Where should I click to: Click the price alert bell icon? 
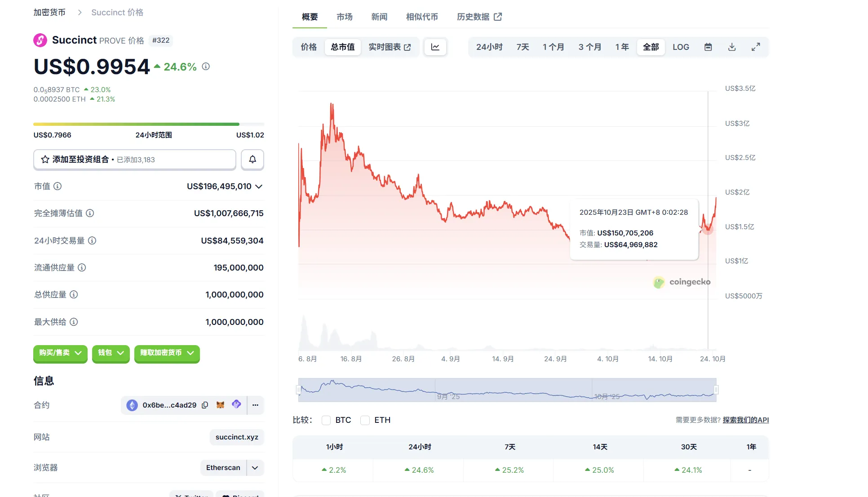252,160
